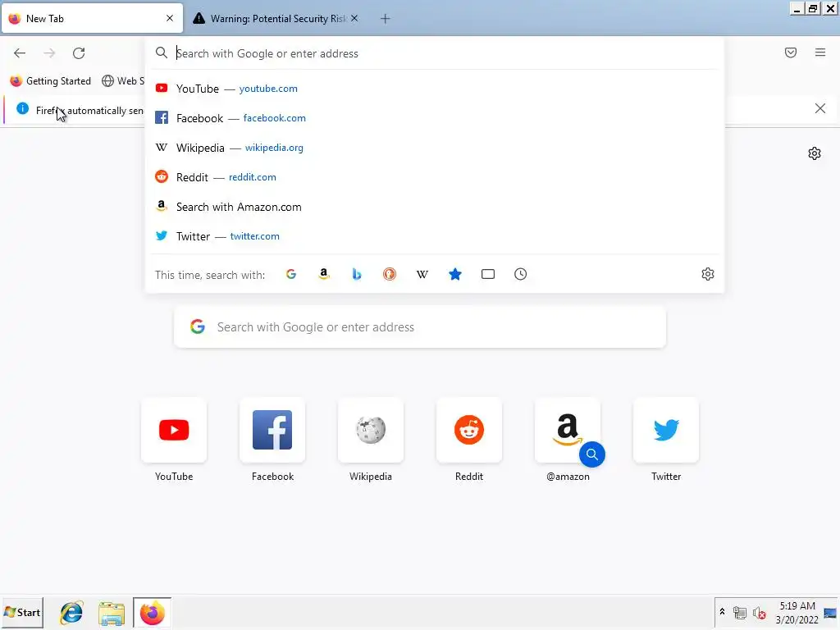Open the network tray icon
Screen dimensions: 840x630
pyautogui.click(x=740, y=612)
